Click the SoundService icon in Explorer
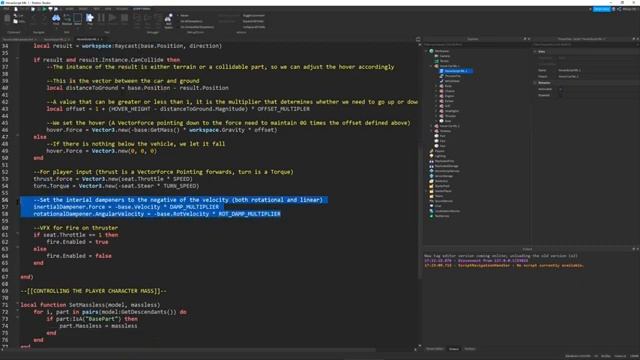The width and height of the screenshot is (640, 360). [431, 201]
